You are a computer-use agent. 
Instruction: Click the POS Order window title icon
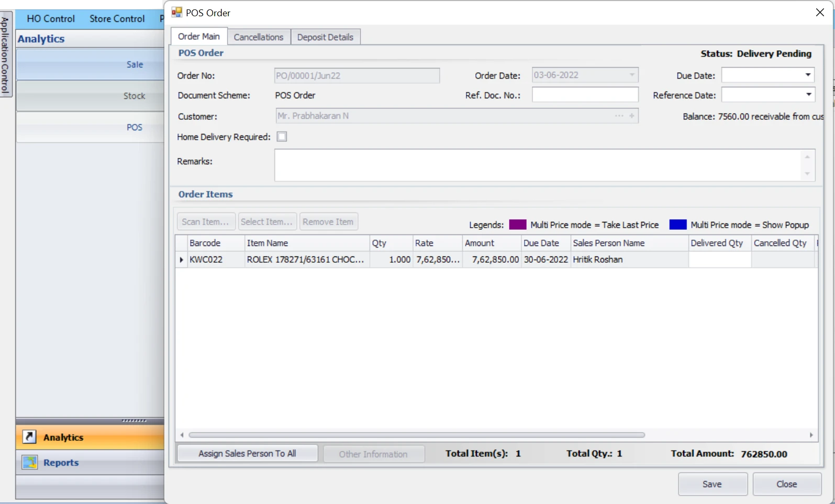tap(177, 13)
